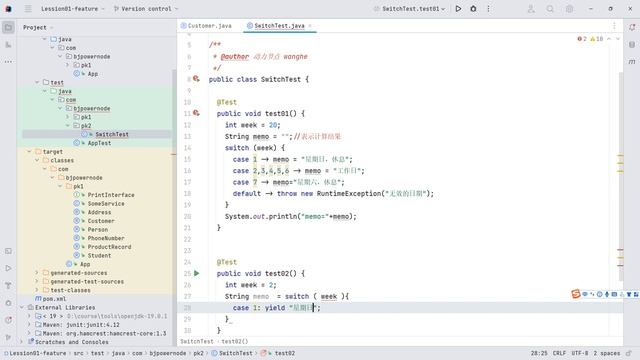The width and height of the screenshot is (640, 360).
Task: Click bjpowernode breadcrumb in navigation bar
Action: (x=168, y=353)
